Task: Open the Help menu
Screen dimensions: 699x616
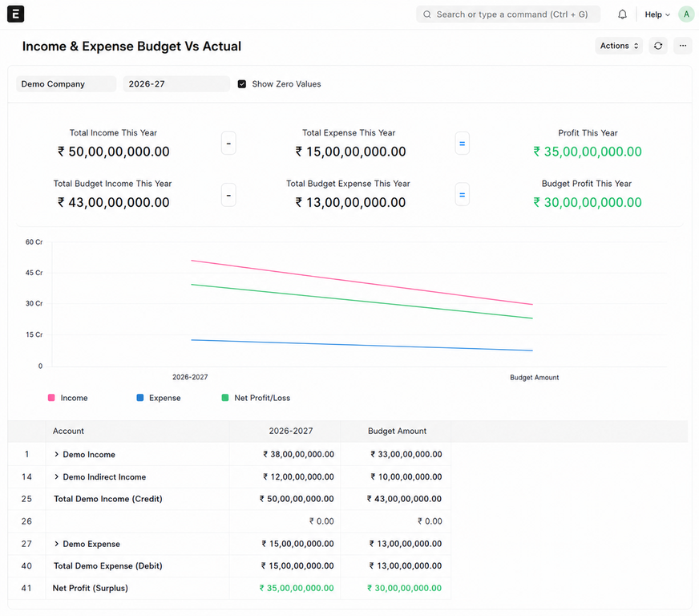Action: tap(657, 14)
